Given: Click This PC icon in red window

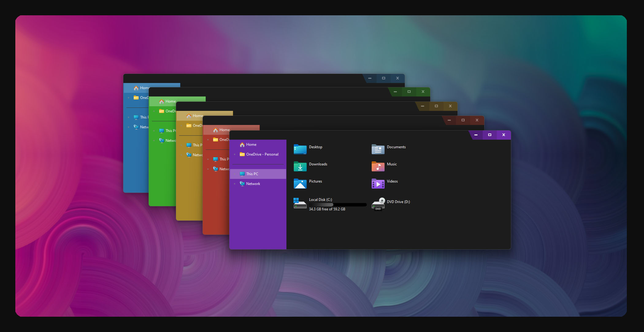Looking at the screenshot, I should [x=216, y=159].
